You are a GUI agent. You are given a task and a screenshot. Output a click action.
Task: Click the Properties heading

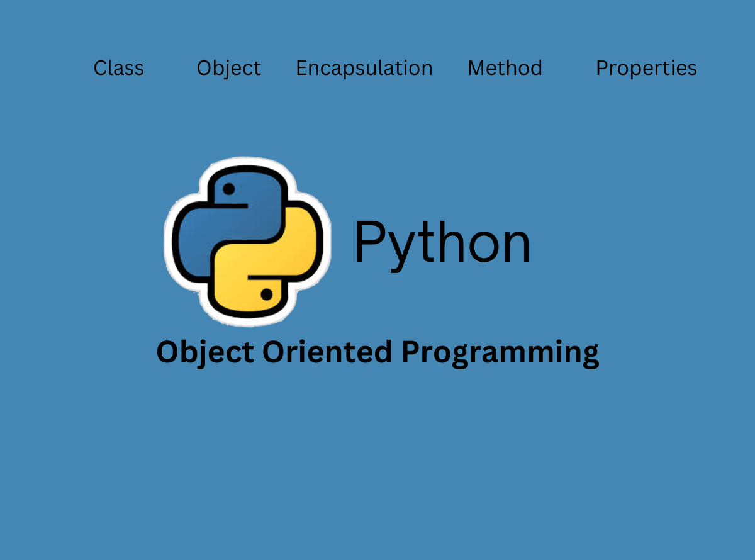pos(646,68)
